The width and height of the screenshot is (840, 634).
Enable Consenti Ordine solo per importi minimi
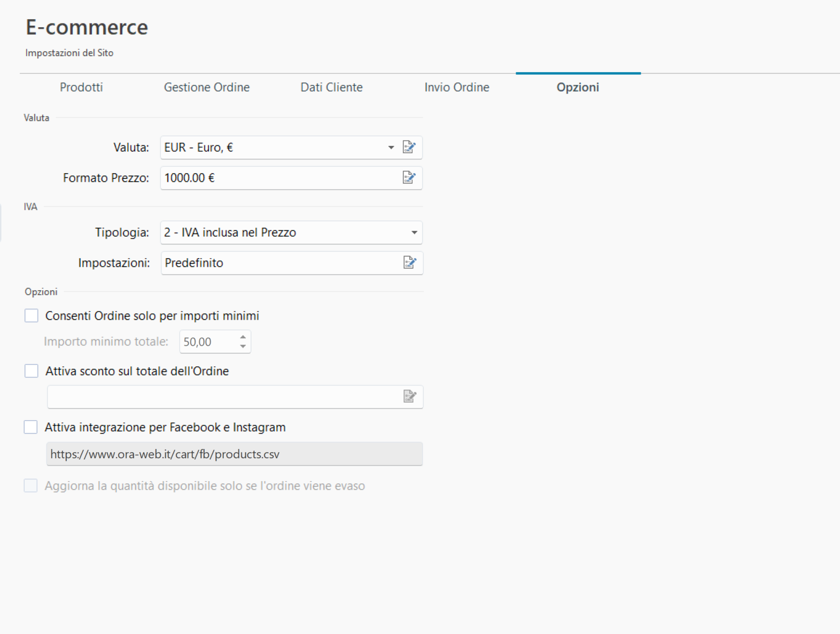[x=32, y=316]
